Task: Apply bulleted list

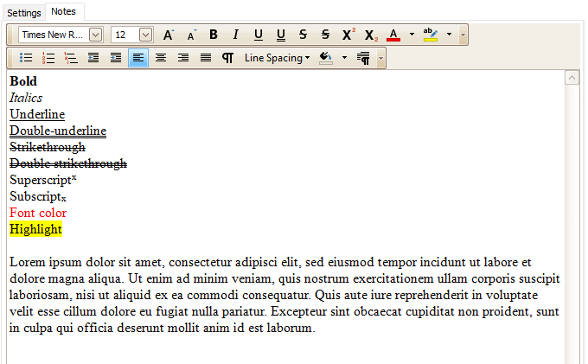Action: pos(26,58)
